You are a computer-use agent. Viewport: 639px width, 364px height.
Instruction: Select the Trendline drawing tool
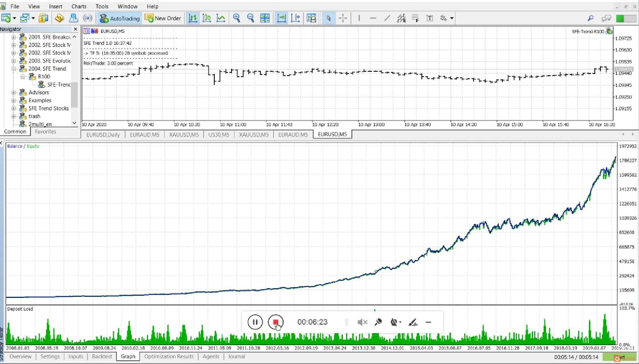pos(387,18)
